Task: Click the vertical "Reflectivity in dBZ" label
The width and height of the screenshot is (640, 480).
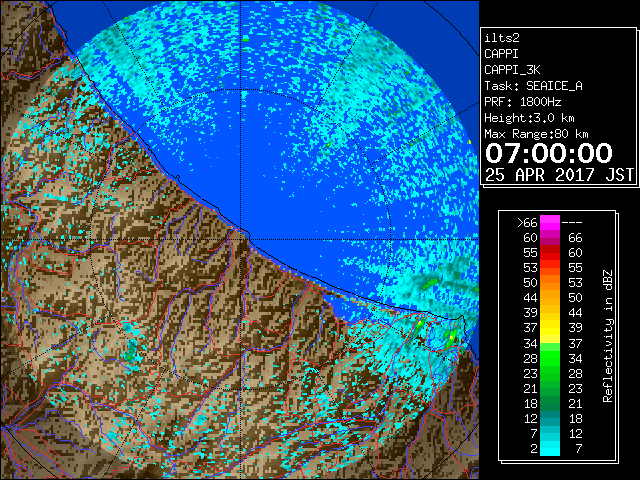Action: pyautogui.click(x=607, y=336)
